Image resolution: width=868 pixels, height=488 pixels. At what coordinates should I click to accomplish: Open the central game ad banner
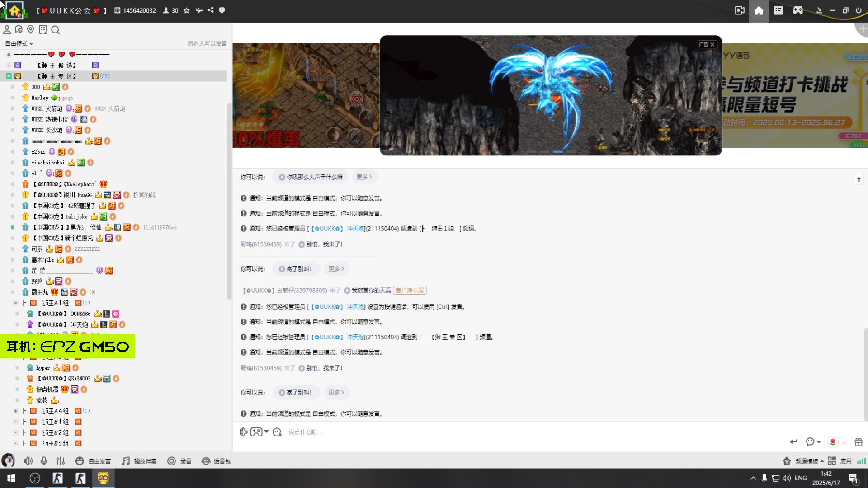click(x=551, y=95)
